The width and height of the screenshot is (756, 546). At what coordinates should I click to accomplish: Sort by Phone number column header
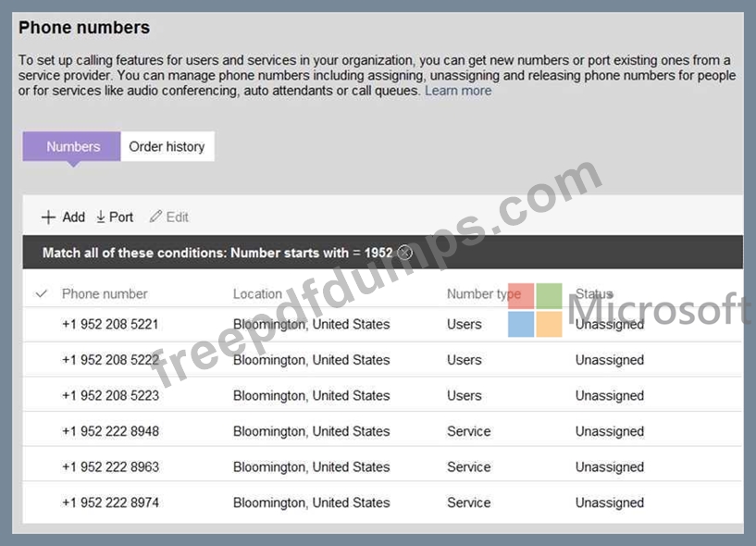point(105,294)
